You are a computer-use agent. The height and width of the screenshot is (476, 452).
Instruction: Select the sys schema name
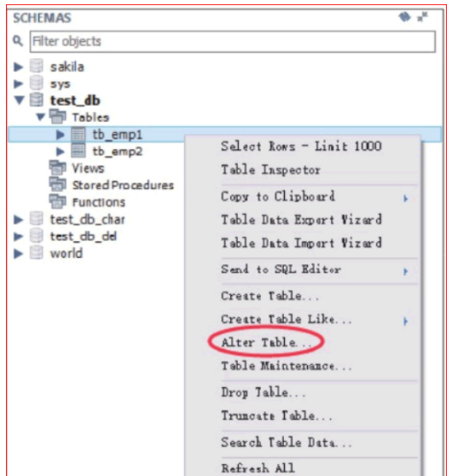(60, 84)
